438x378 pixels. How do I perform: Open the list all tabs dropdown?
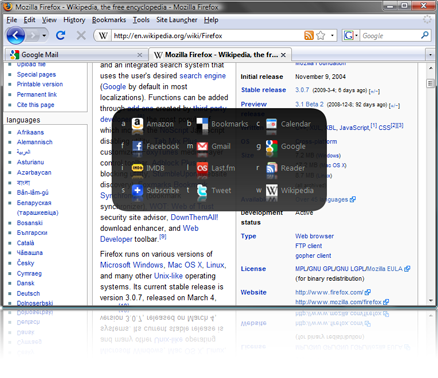(430, 54)
